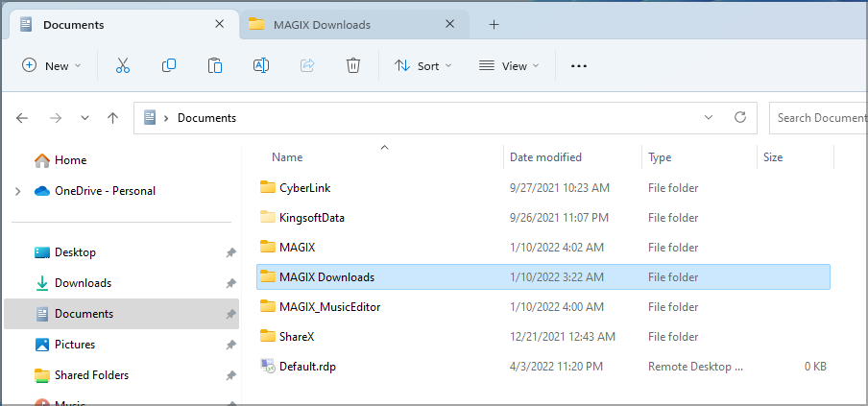Select the MAGIX_MusicEditor folder

(x=543, y=306)
